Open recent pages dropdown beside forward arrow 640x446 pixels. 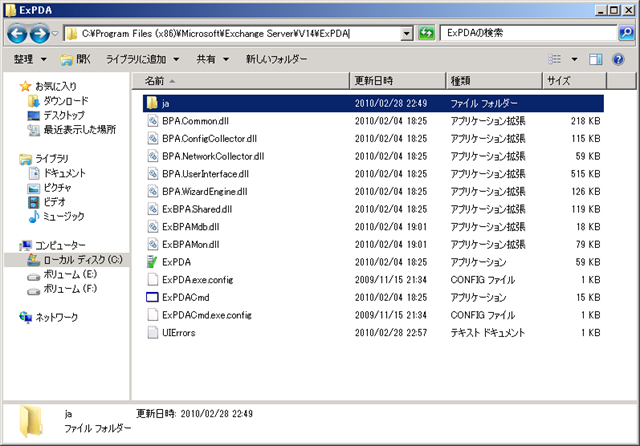click(x=55, y=33)
